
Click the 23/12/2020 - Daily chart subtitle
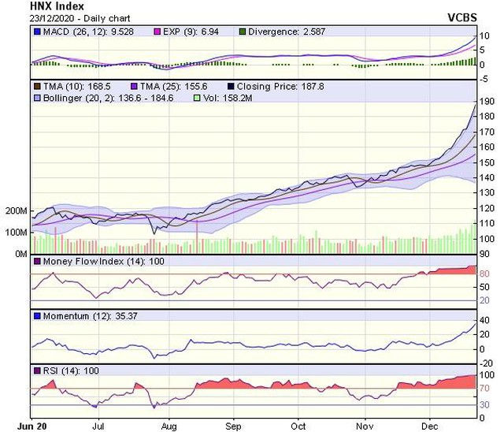click(x=80, y=18)
